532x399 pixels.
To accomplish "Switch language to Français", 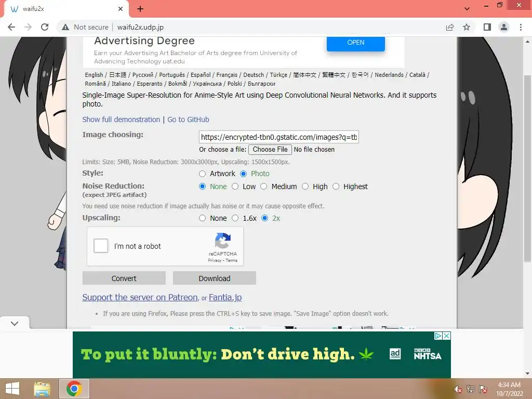I will click(x=227, y=75).
